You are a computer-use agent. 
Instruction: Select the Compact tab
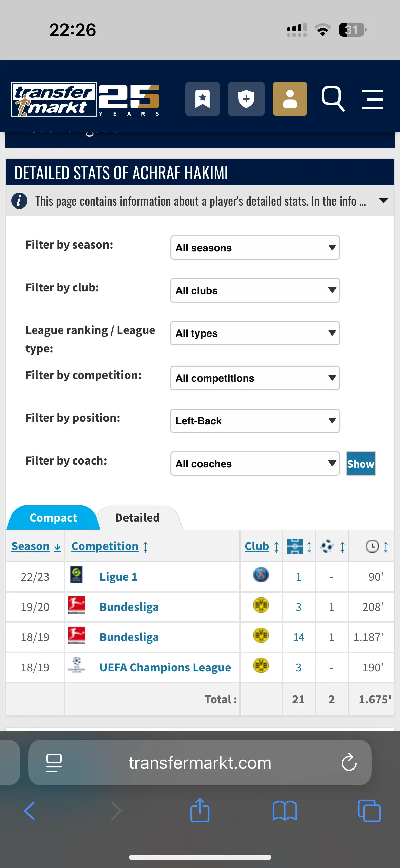[x=53, y=518]
